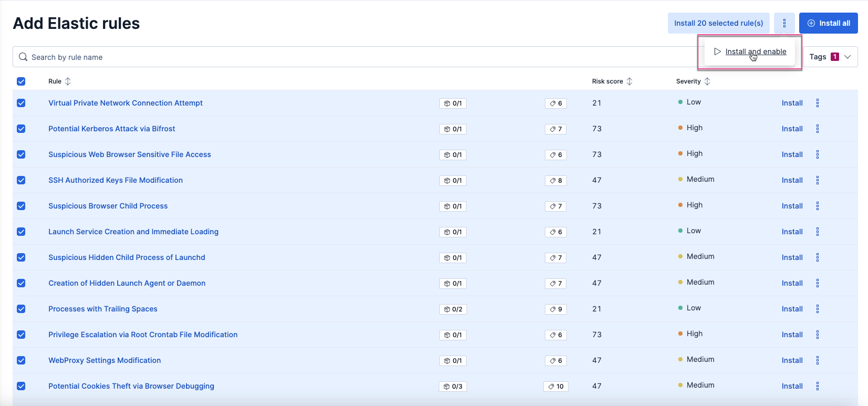Open Suspicious Web Browser Sensitive File Access rule
This screenshot has width=868, height=406.
[x=129, y=154]
